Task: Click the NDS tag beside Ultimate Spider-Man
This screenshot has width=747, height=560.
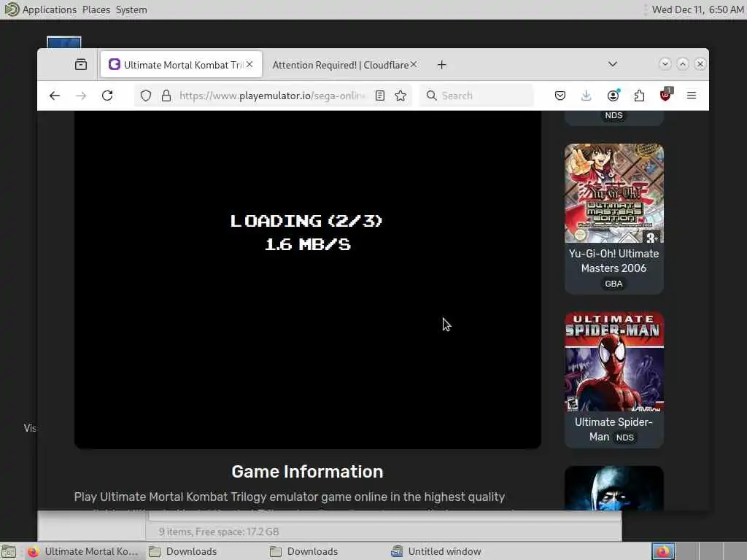Action: coord(625,437)
